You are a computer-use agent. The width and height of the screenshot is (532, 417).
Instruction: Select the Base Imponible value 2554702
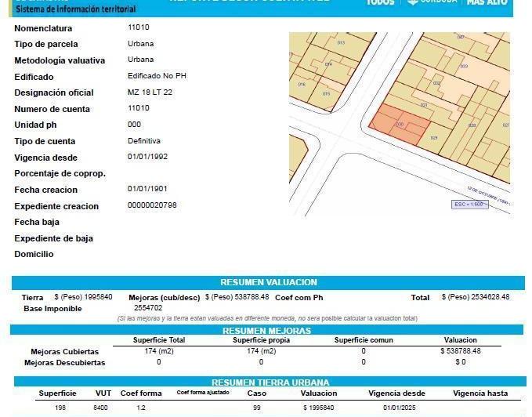click(148, 308)
